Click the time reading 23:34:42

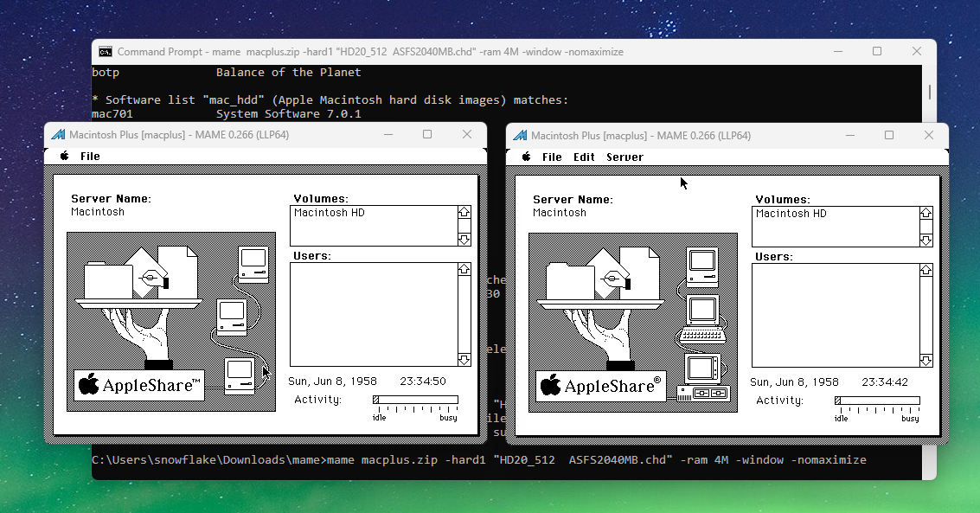[x=885, y=382]
